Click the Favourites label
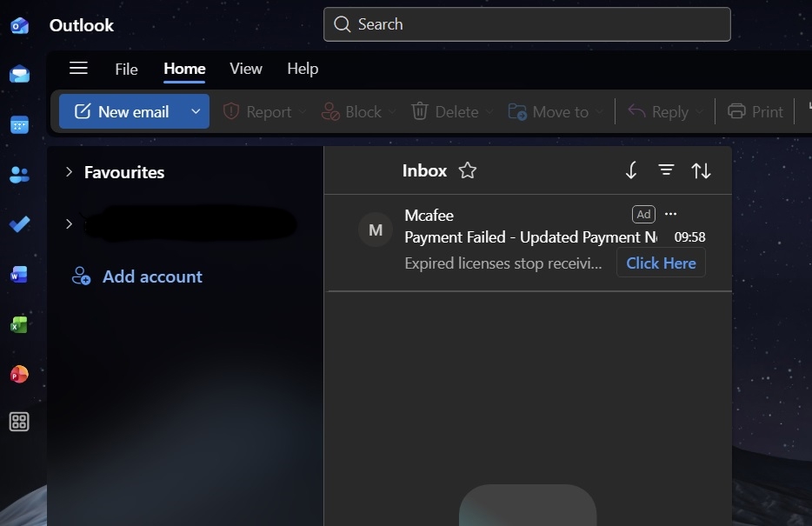Viewport: 812px width, 526px height. 124,172
